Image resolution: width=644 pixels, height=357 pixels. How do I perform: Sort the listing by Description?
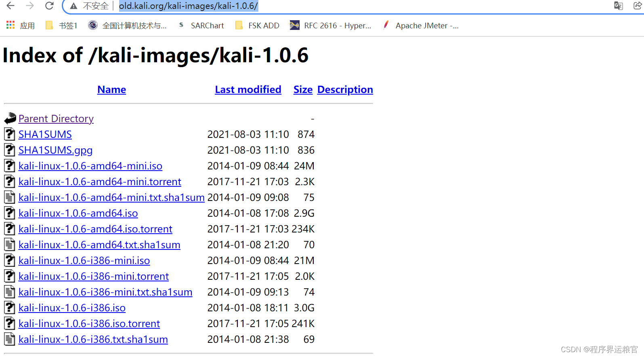click(345, 89)
